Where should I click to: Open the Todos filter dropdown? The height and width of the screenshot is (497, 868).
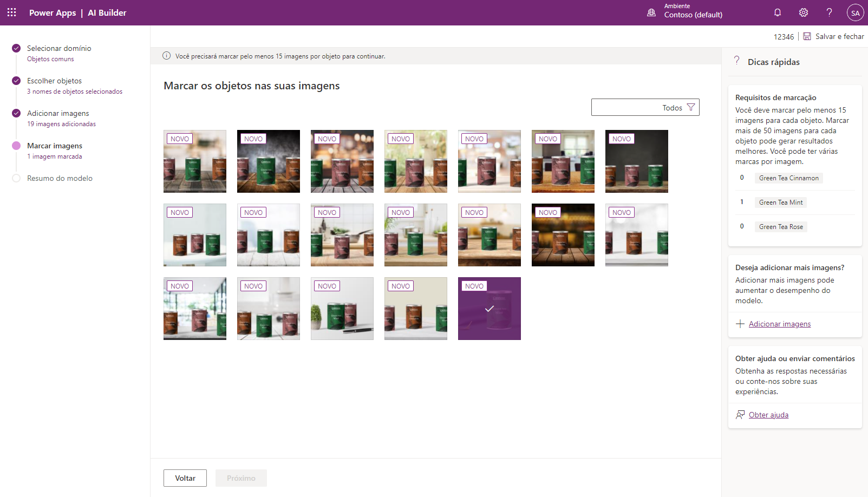pyautogui.click(x=645, y=107)
